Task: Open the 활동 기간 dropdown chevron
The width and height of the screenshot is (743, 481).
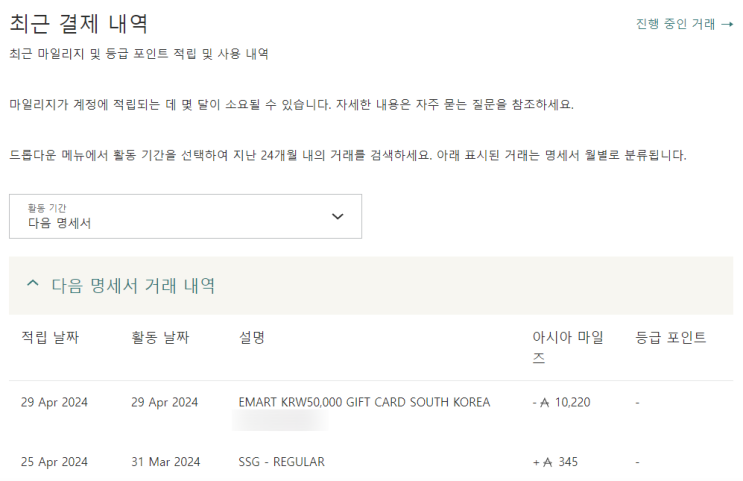Action: (x=337, y=216)
